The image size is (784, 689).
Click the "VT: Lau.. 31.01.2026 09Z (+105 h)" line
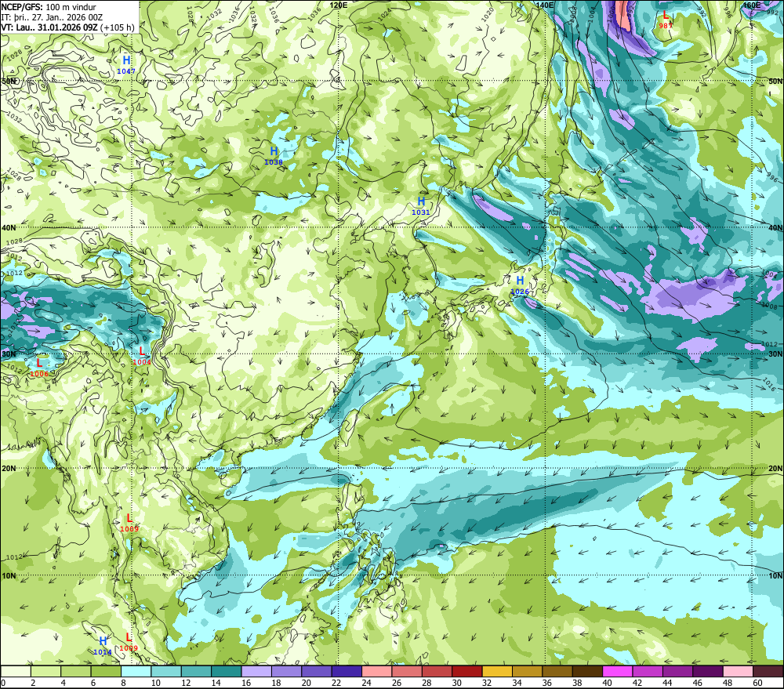(x=67, y=27)
